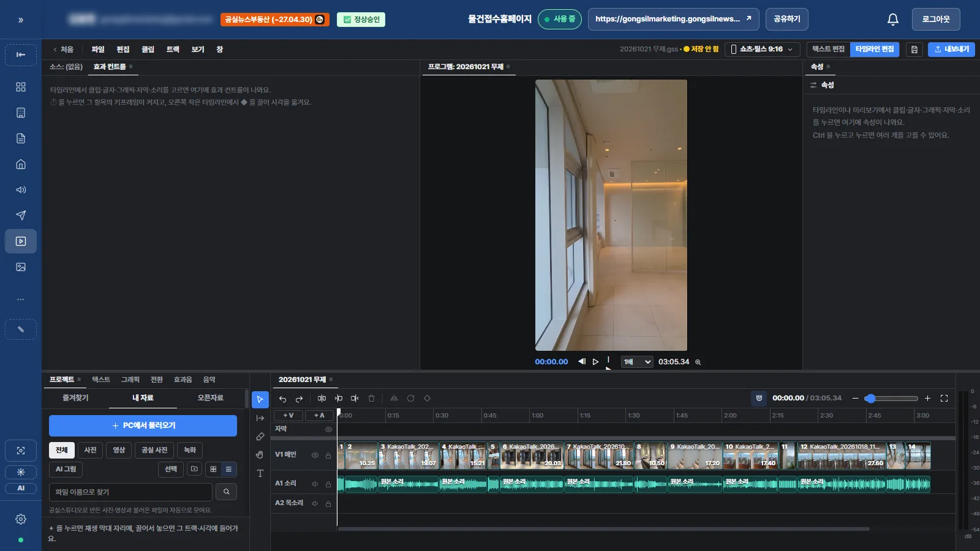Screen dimensions: 980x551
Task: Select the razor cut tool
Action: [260, 437]
